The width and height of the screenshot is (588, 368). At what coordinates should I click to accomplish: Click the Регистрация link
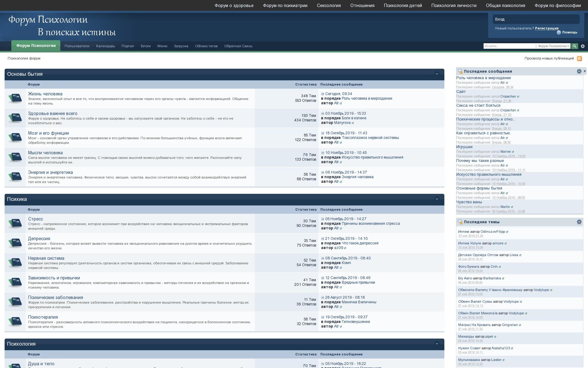(547, 28)
